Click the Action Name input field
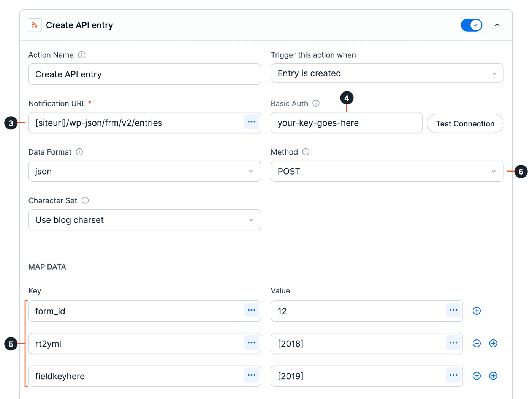This screenshot has height=399, width=532. point(145,74)
